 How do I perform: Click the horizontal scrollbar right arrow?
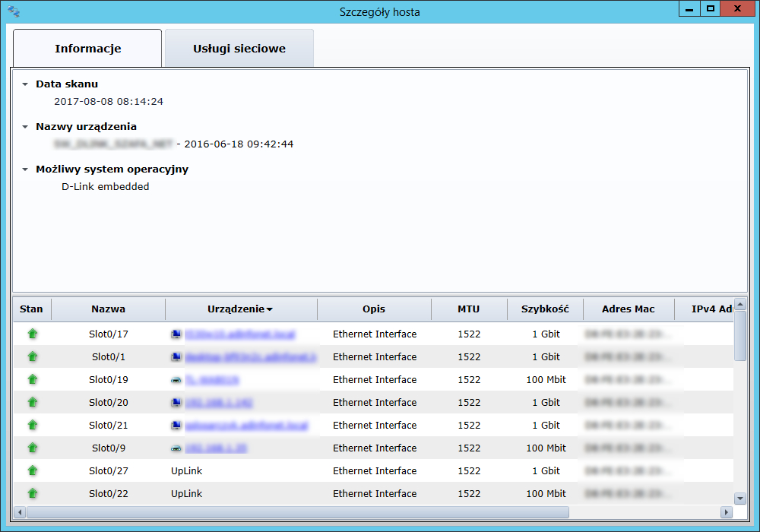[x=727, y=512]
